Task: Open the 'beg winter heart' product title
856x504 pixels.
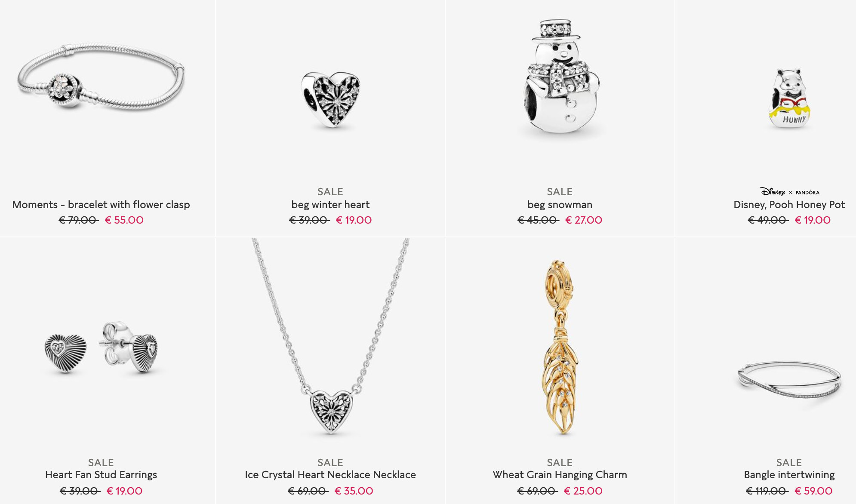Action: coord(330,205)
